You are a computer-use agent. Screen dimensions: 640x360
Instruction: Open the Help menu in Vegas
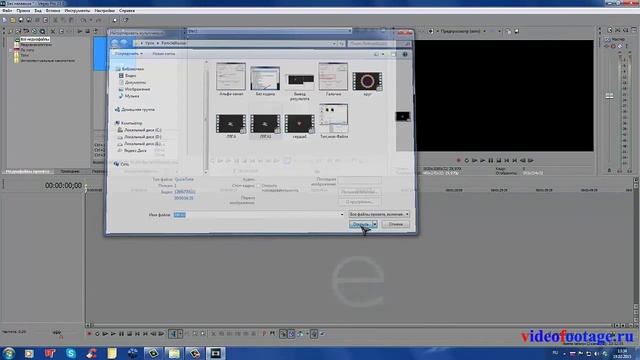pos(127,11)
